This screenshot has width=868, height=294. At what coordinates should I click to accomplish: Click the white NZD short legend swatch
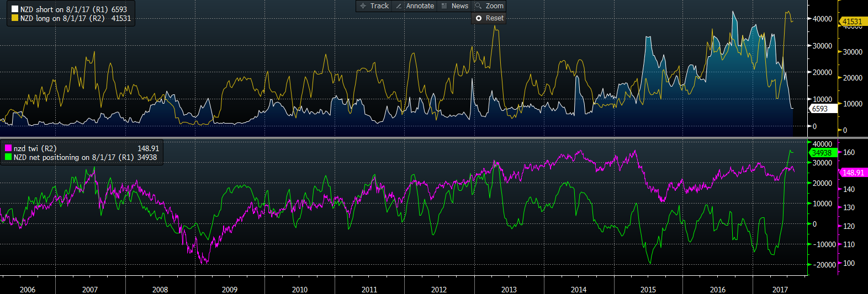pyautogui.click(x=15, y=9)
